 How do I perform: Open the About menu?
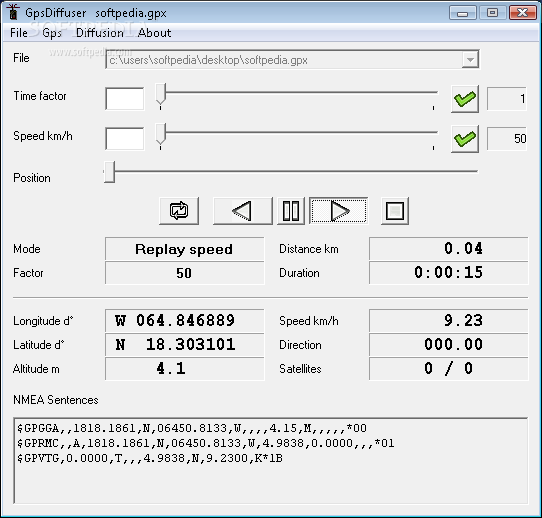(x=154, y=33)
